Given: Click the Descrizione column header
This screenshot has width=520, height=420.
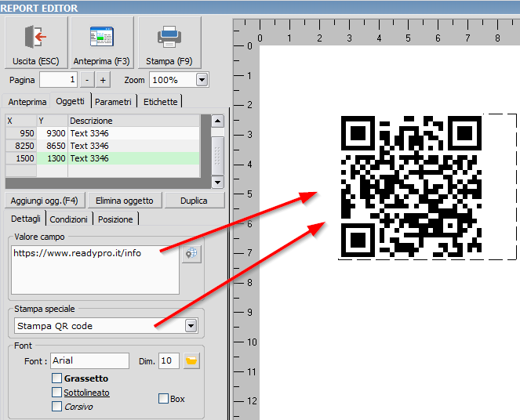Looking at the screenshot, I should pos(134,121).
